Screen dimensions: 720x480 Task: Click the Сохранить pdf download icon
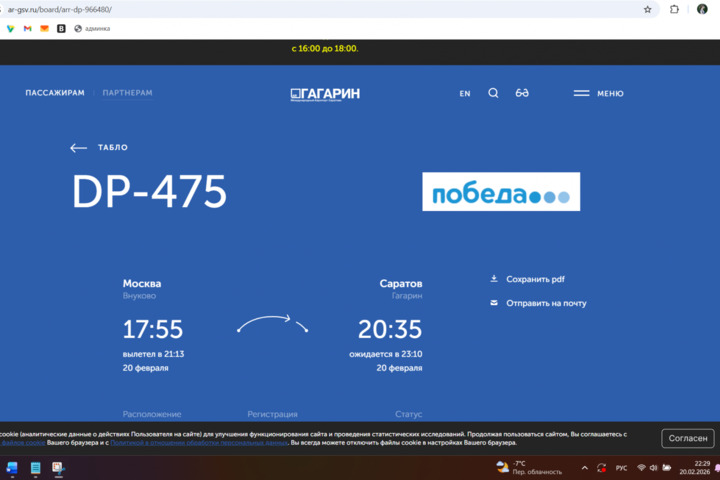(x=494, y=279)
